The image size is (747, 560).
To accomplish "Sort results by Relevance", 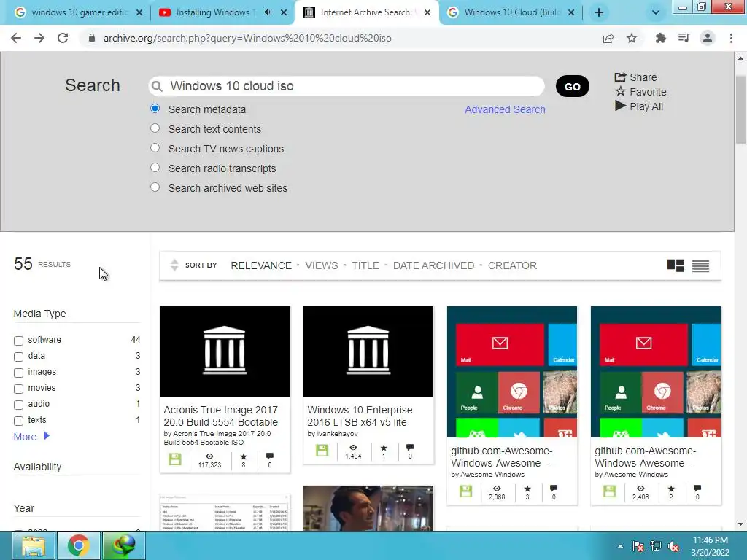I will pyautogui.click(x=261, y=265).
